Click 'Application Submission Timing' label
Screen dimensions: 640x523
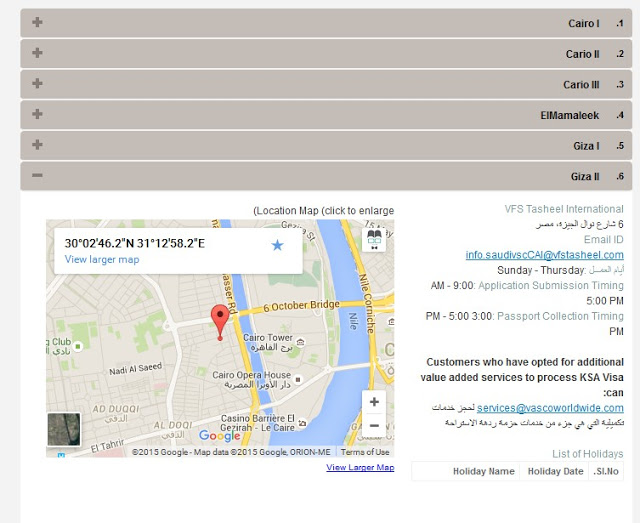pyautogui.click(x=551, y=285)
